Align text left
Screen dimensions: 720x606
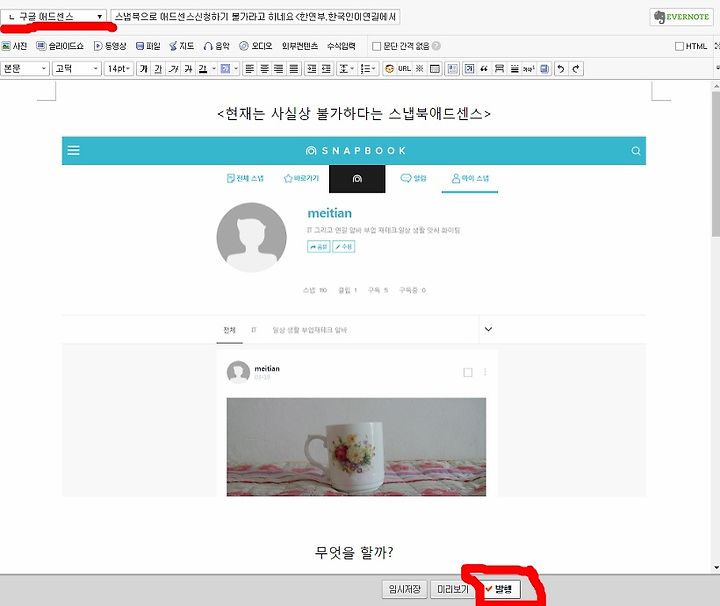tap(249, 69)
